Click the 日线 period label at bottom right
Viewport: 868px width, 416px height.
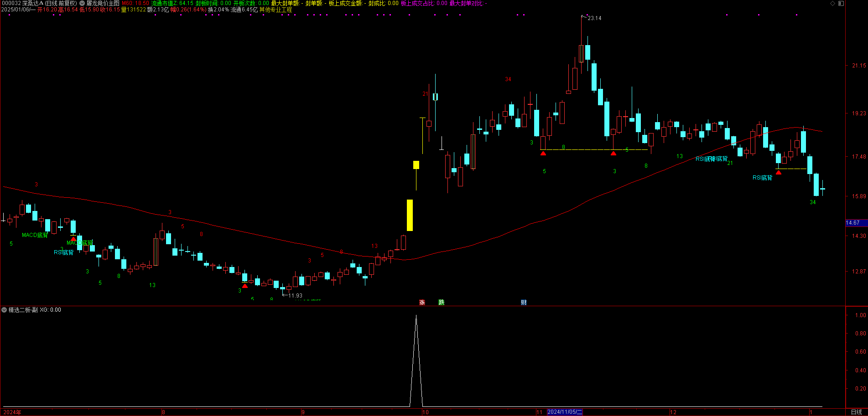[x=856, y=412]
